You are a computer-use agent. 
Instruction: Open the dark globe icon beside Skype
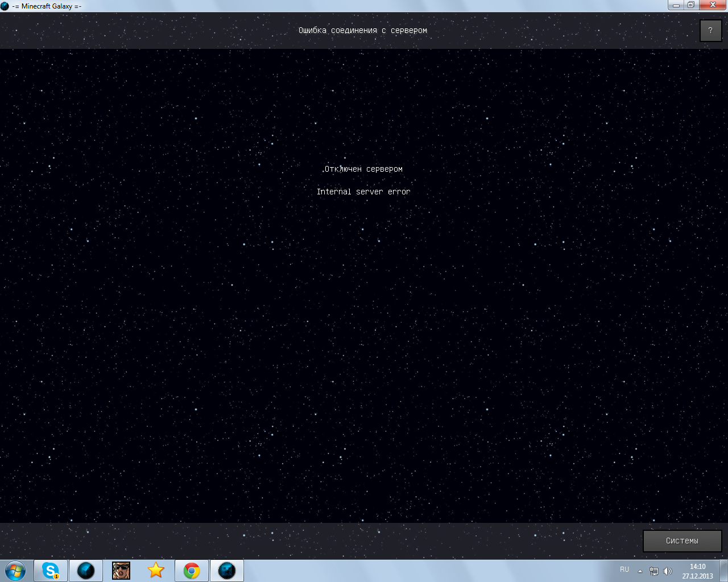coord(86,571)
